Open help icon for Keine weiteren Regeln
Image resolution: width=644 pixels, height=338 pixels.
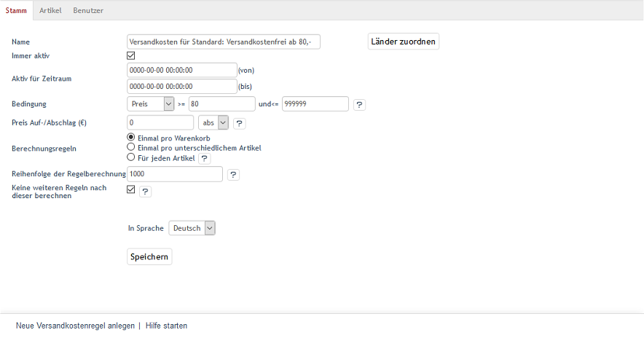point(145,192)
